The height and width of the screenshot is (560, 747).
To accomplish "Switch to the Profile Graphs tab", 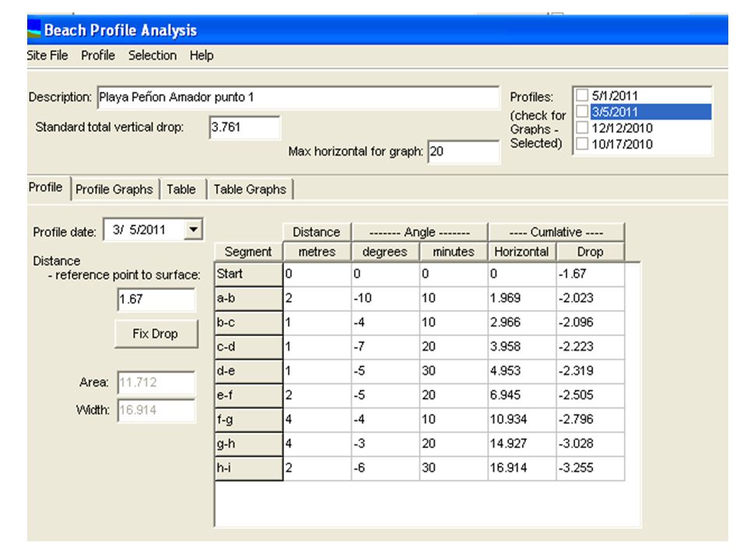I will 114,189.
